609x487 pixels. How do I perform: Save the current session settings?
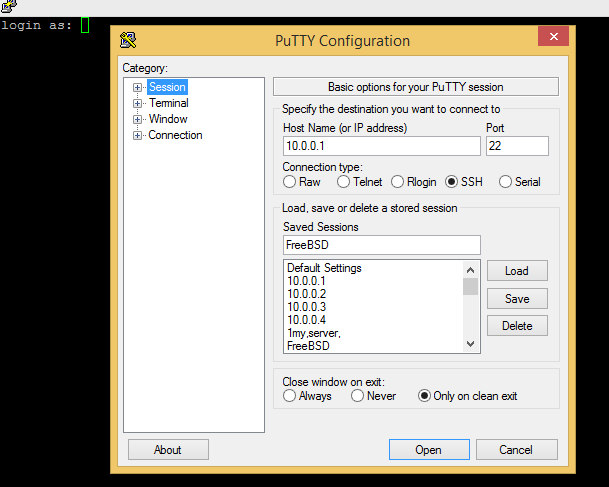(x=517, y=299)
